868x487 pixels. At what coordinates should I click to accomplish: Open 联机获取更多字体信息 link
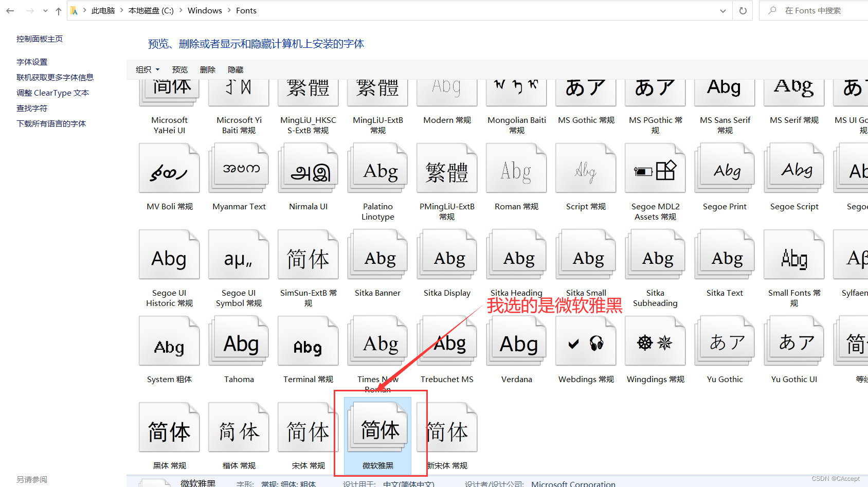55,78
